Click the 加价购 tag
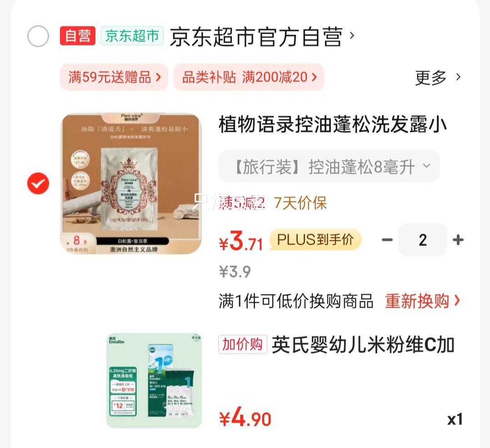 [x=243, y=344]
